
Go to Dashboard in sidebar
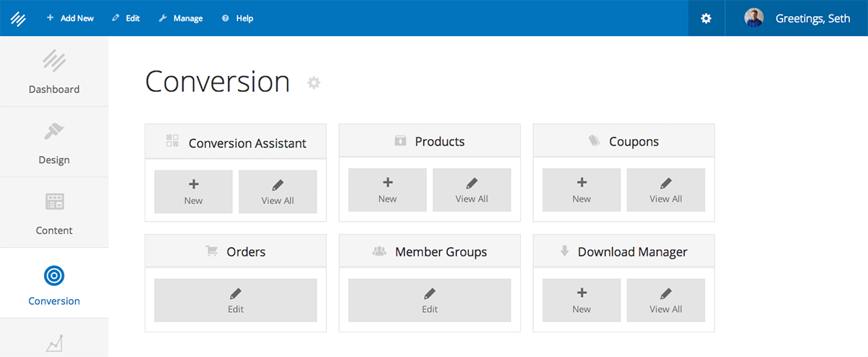(x=54, y=72)
